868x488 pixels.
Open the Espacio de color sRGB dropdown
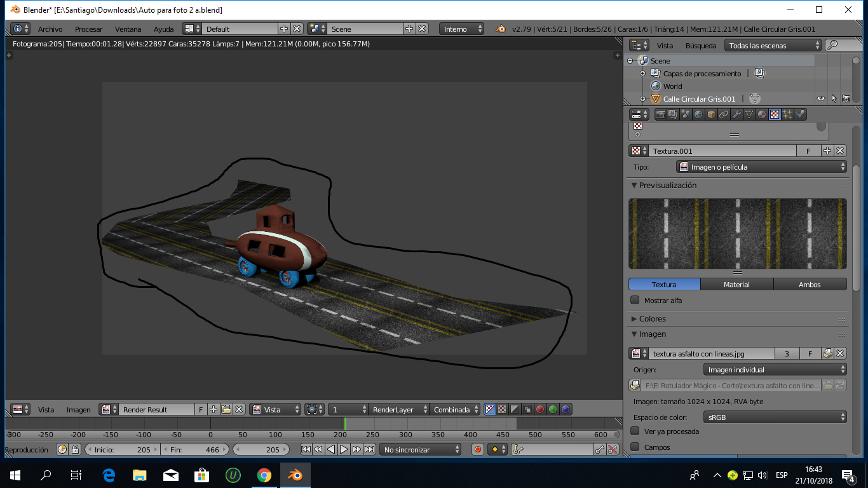coord(775,417)
